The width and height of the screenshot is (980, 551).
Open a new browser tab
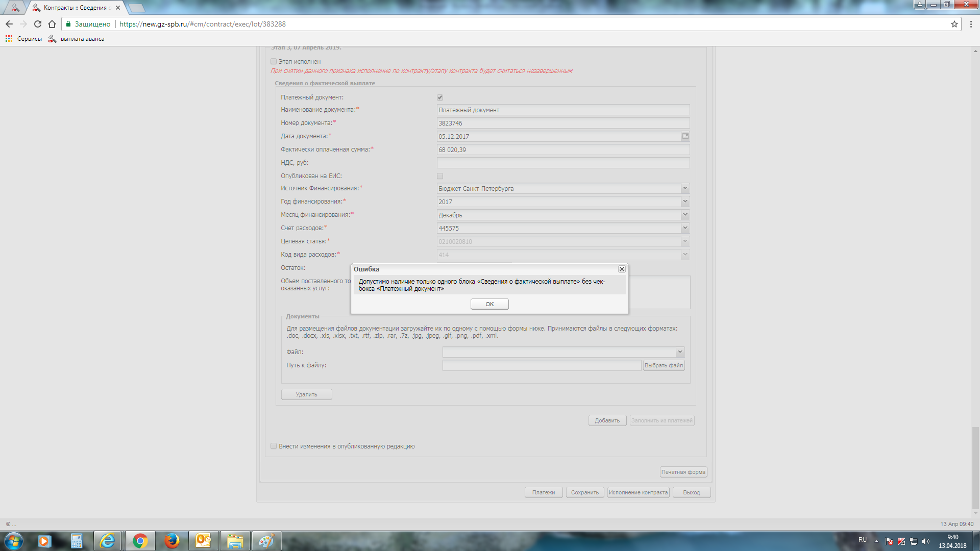point(137,8)
